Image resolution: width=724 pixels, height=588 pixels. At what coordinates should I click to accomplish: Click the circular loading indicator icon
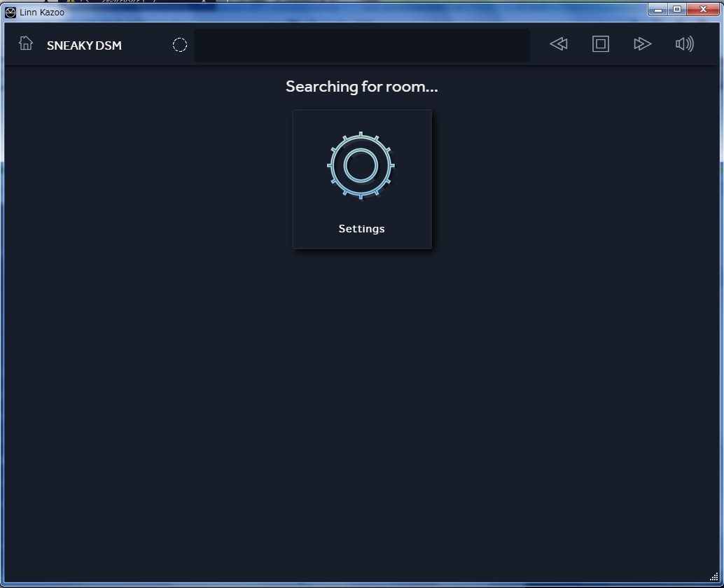(180, 45)
